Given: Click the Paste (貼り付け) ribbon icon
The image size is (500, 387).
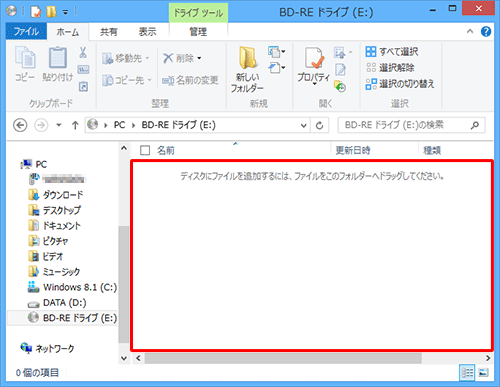Looking at the screenshot, I should click(58, 64).
